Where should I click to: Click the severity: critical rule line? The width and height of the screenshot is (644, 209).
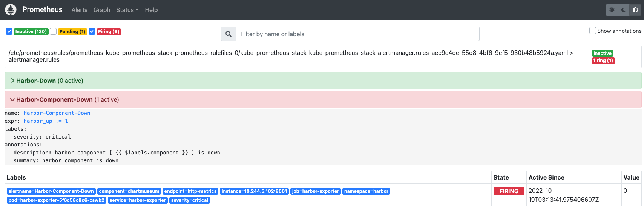42,137
